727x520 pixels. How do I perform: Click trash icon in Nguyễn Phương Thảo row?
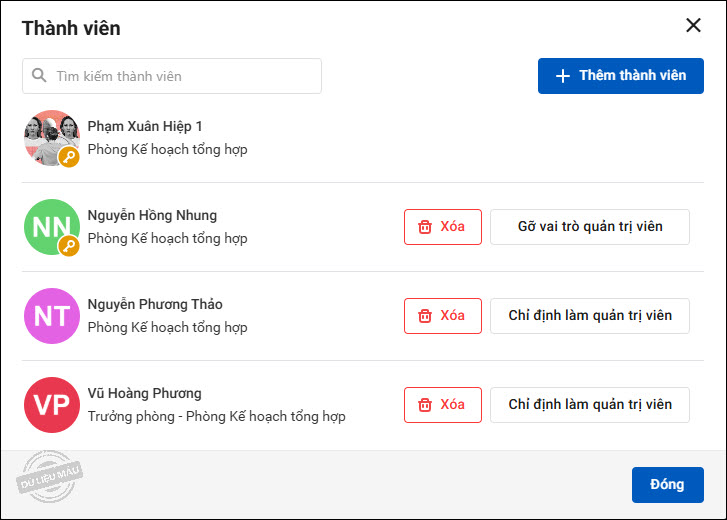tap(425, 316)
